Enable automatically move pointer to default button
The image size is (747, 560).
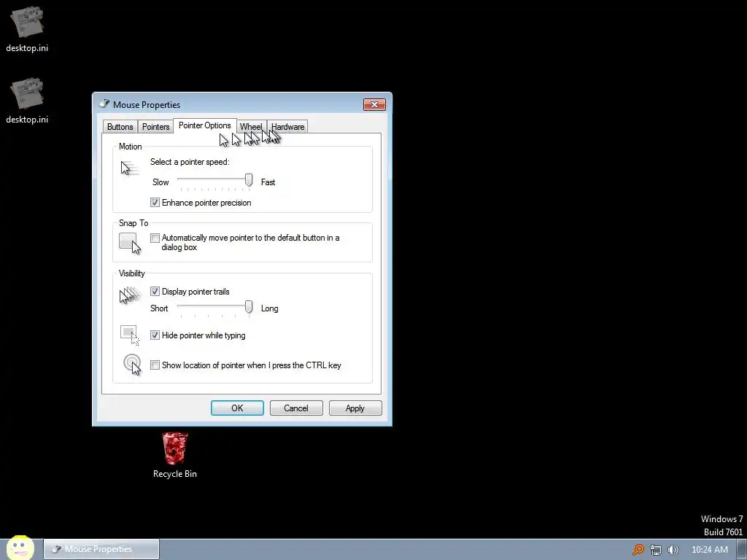click(x=155, y=238)
